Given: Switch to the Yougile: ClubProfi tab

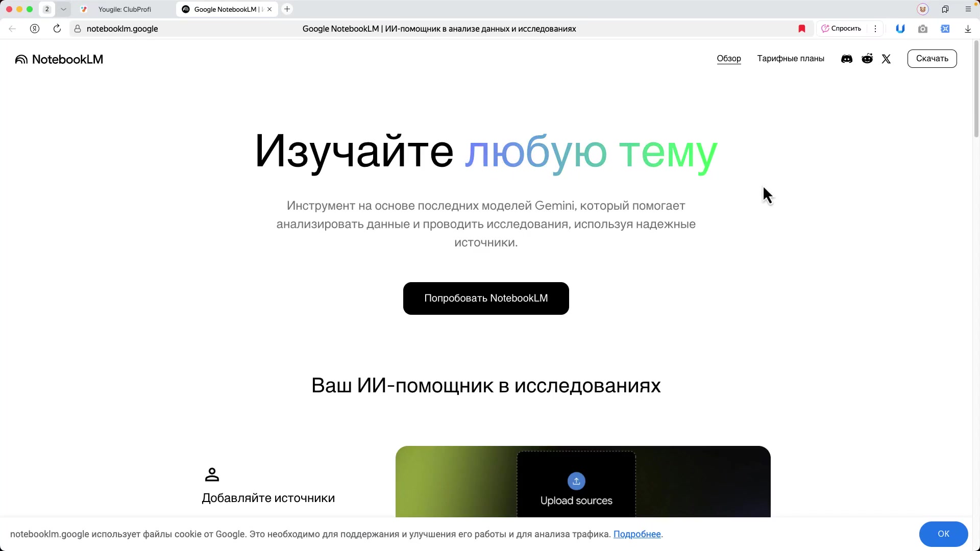Looking at the screenshot, I should 125,9.
